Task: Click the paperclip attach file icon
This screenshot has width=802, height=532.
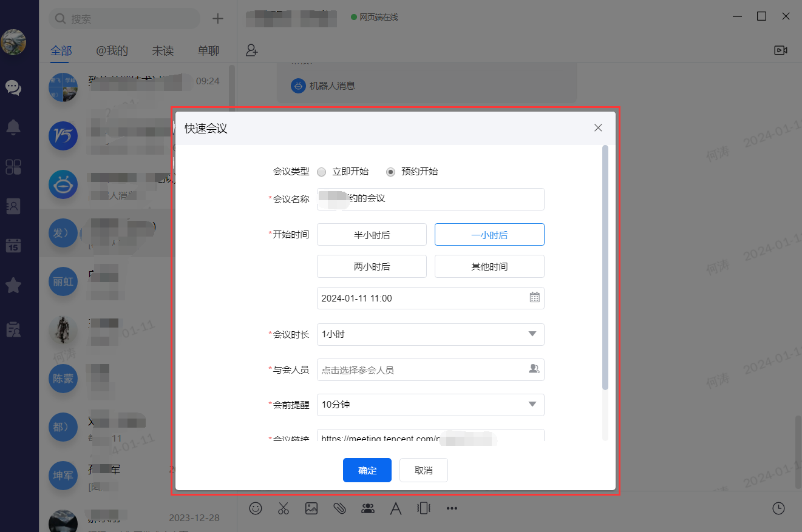Action: (x=339, y=508)
